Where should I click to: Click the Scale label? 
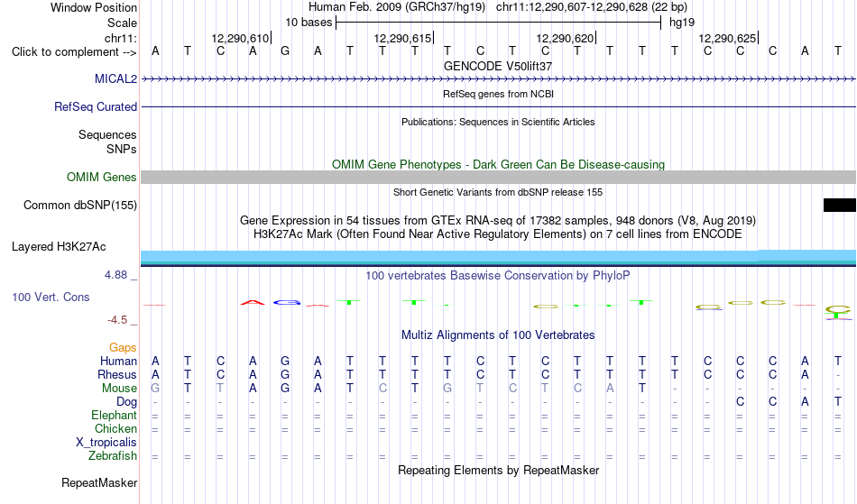coord(122,23)
